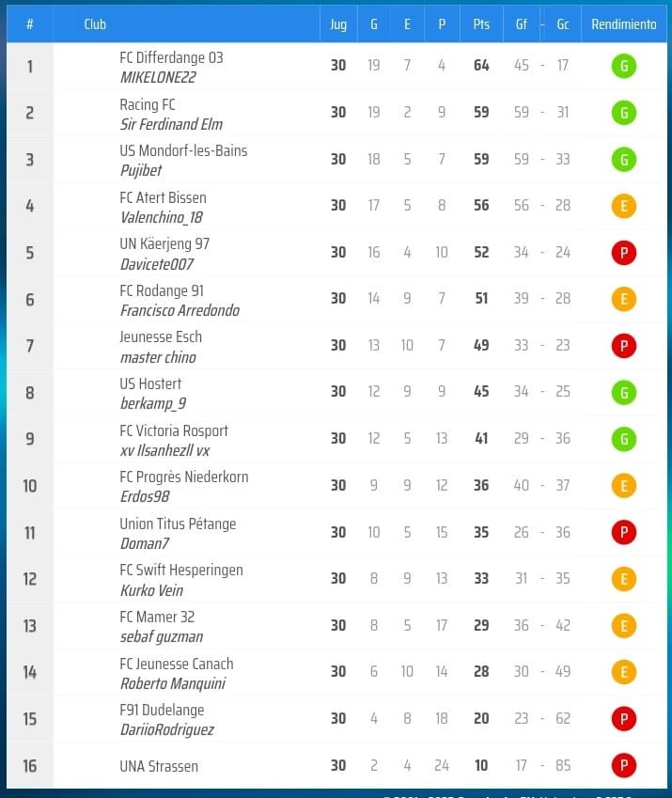The height and width of the screenshot is (798, 672).
Task: Click the red P badge for F91 Dudelange
Action: coord(623,719)
